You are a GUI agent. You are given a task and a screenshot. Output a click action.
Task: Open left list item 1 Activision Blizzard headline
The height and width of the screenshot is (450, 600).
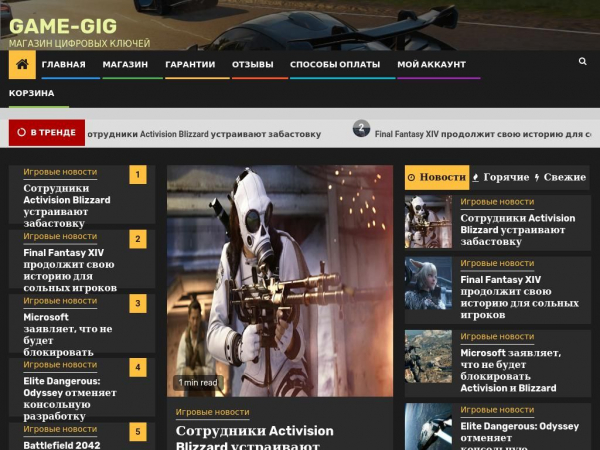[x=67, y=205]
